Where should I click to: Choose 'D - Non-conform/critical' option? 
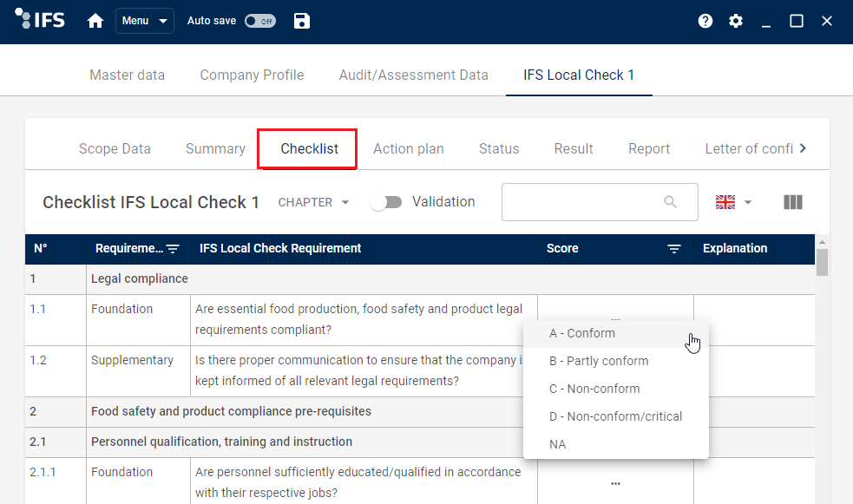[x=615, y=416]
